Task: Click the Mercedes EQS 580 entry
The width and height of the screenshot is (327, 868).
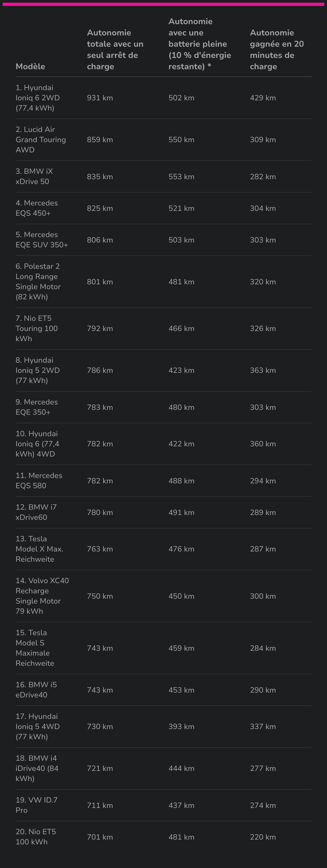Action: pyautogui.click(x=39, y=480)
